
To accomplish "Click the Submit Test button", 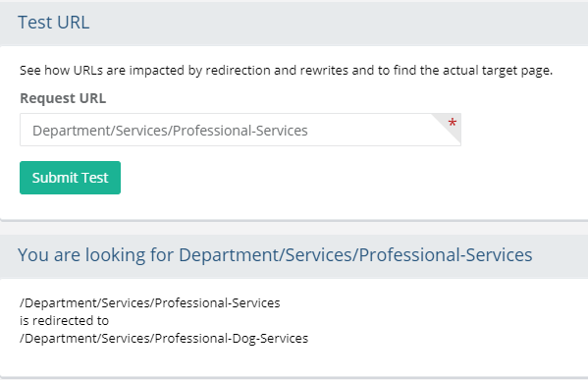I will [x=70, y=178].
